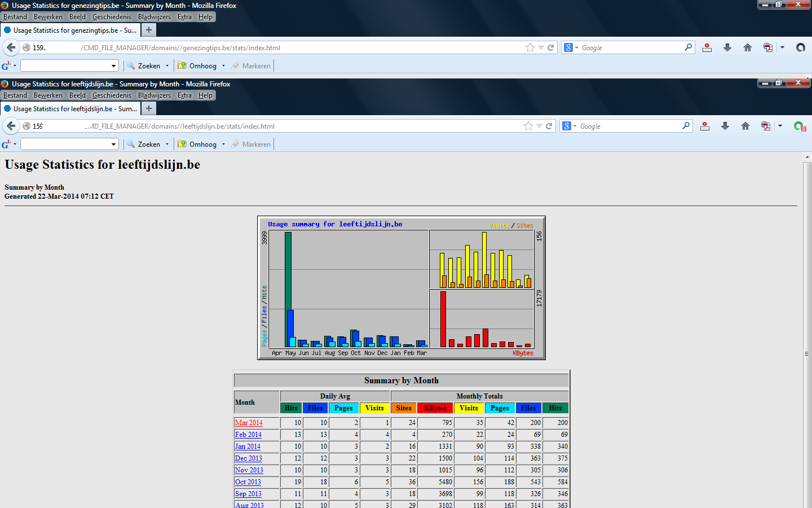Screen dimensions: 812x508
Task: Expand URL history dropdown in leeftijdslijn address bar
Action: (x=539, y=126)
